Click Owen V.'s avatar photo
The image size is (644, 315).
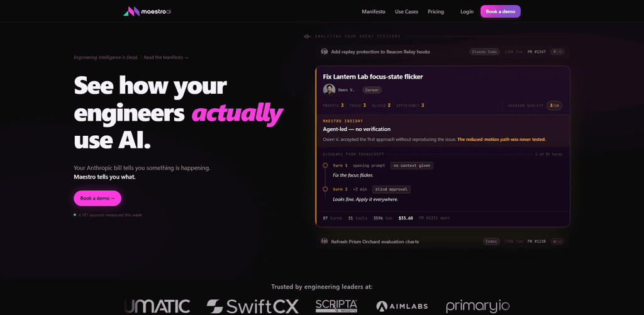329,89
